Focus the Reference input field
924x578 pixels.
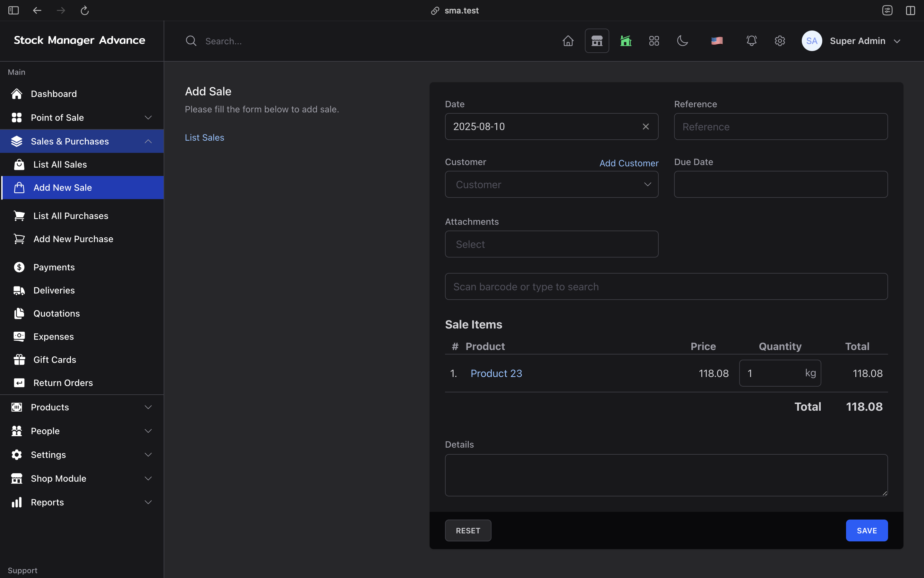[781, 127]
